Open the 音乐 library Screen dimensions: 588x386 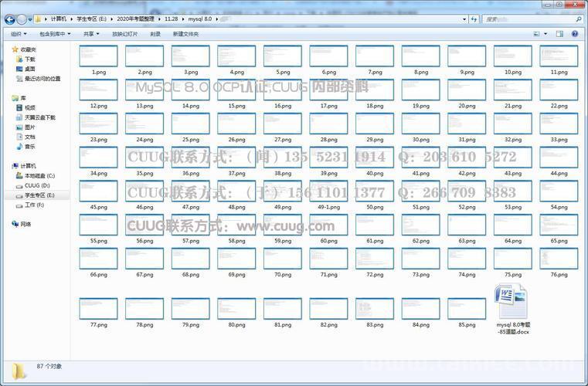pos(25,147)
